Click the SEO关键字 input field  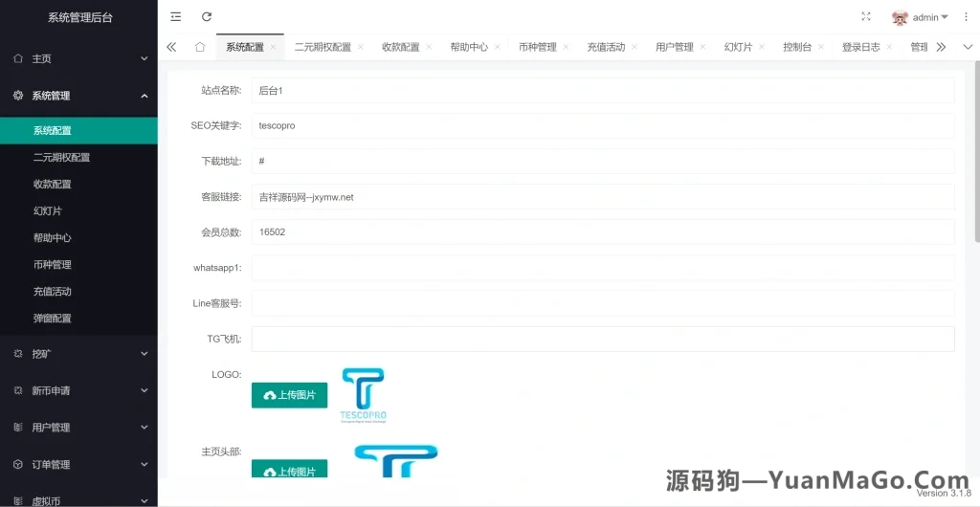click(603, 125)
